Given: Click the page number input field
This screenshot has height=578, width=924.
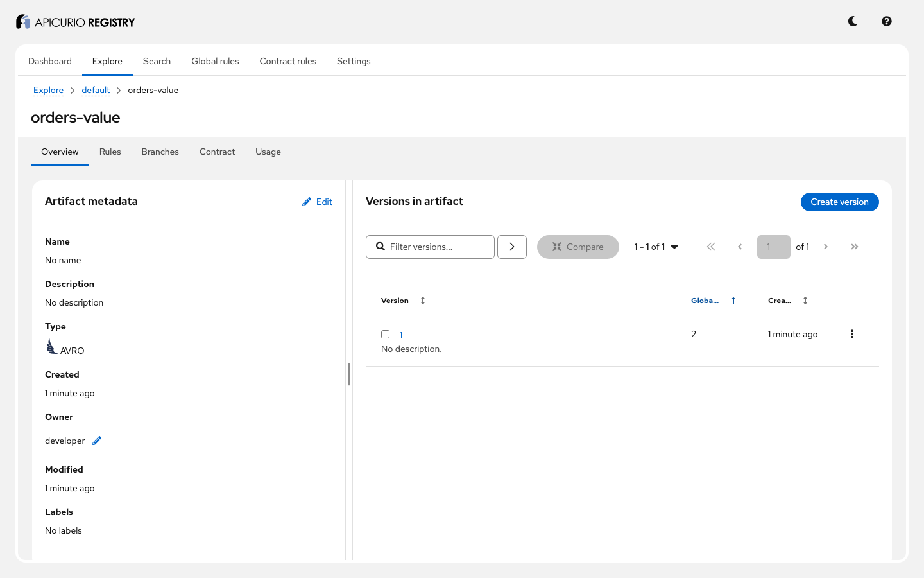Looking at the screenshot, I should 774,247.
